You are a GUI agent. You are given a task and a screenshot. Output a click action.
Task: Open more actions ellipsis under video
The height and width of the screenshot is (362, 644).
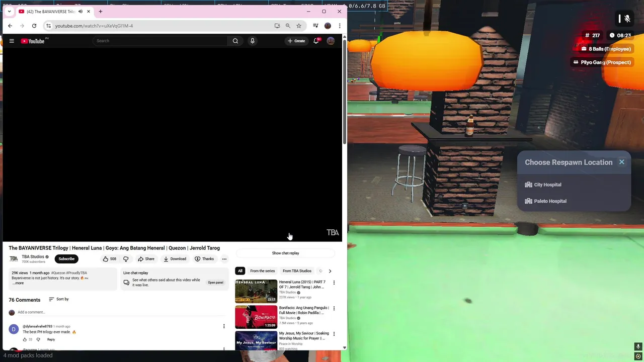tap(224, 259)
